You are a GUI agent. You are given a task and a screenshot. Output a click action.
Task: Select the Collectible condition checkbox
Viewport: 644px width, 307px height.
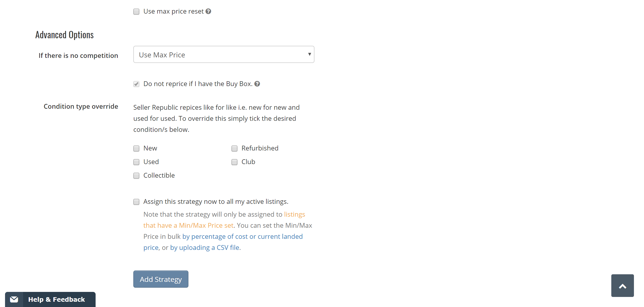[x=136, y=176]
